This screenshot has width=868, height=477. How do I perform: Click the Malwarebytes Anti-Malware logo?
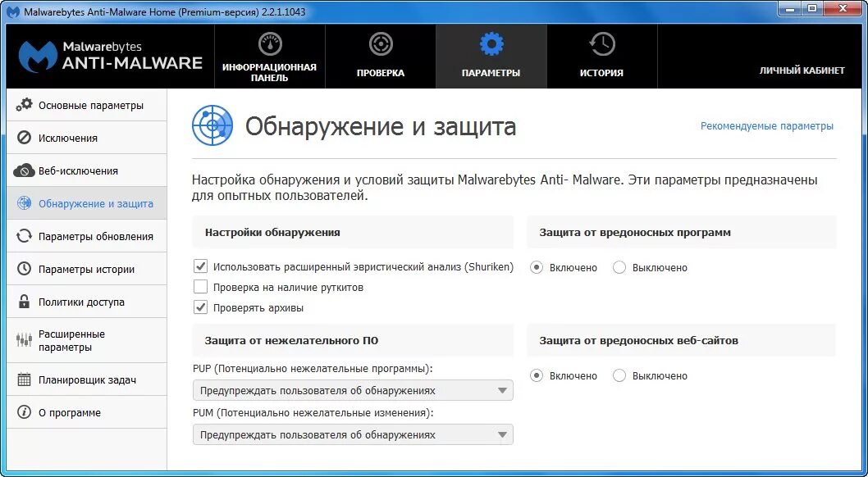pyautogui.click(x=111, y=57)
